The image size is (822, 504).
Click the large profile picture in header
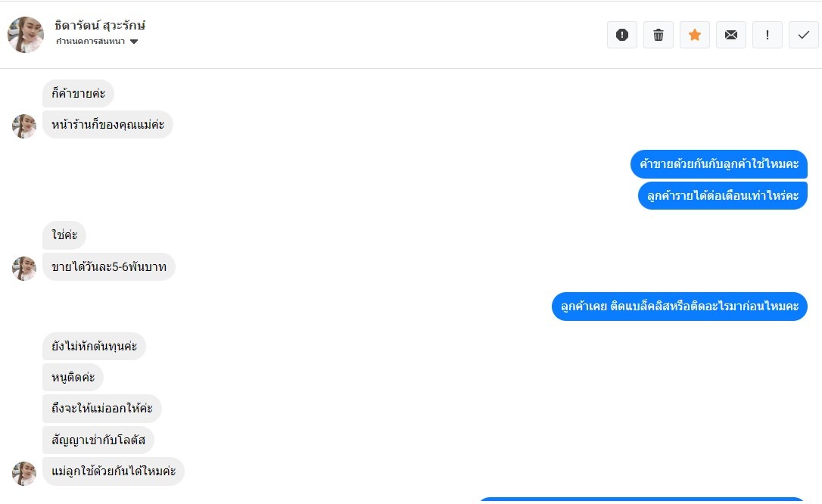click(26, 35)
